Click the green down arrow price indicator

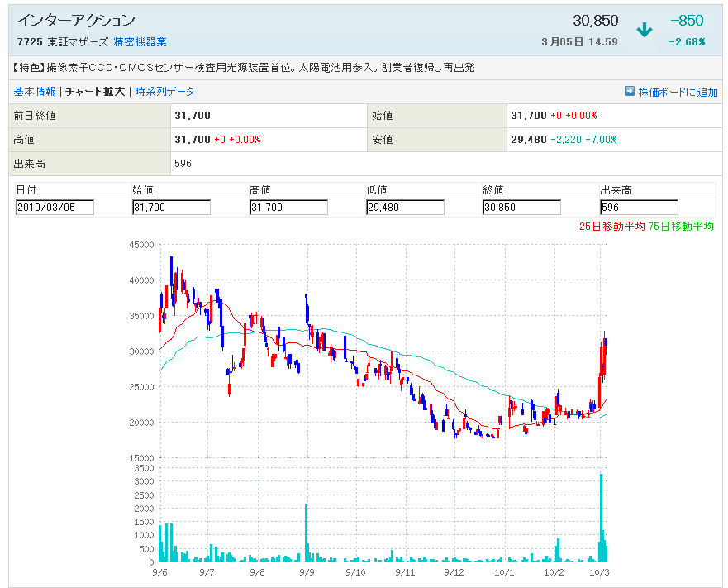click(x=645, y=30)
